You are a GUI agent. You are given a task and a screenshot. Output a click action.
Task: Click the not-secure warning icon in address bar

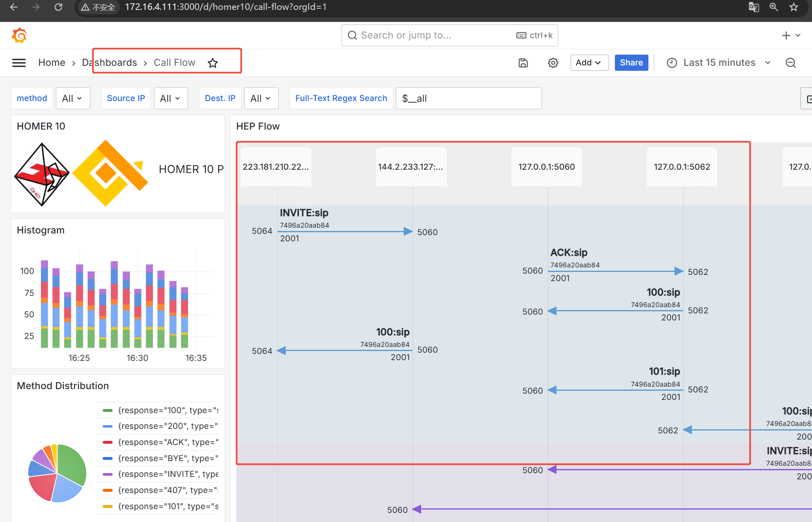point(85,7)
